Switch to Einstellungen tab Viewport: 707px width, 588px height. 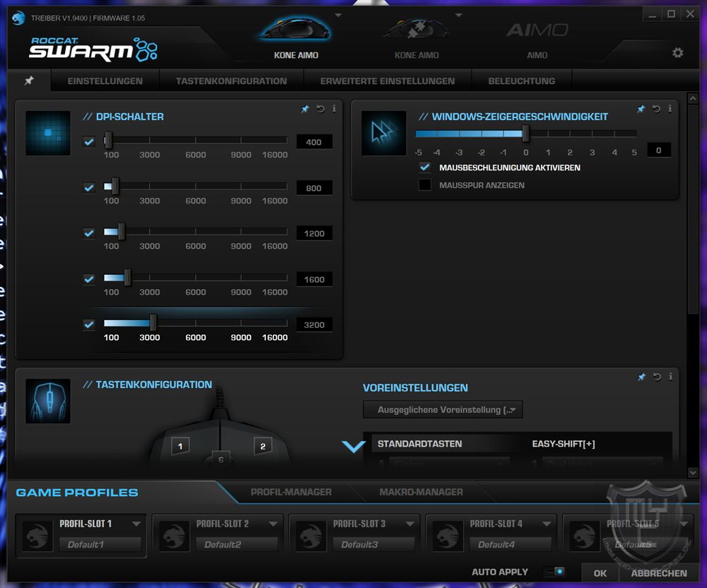tap(105, 81)
